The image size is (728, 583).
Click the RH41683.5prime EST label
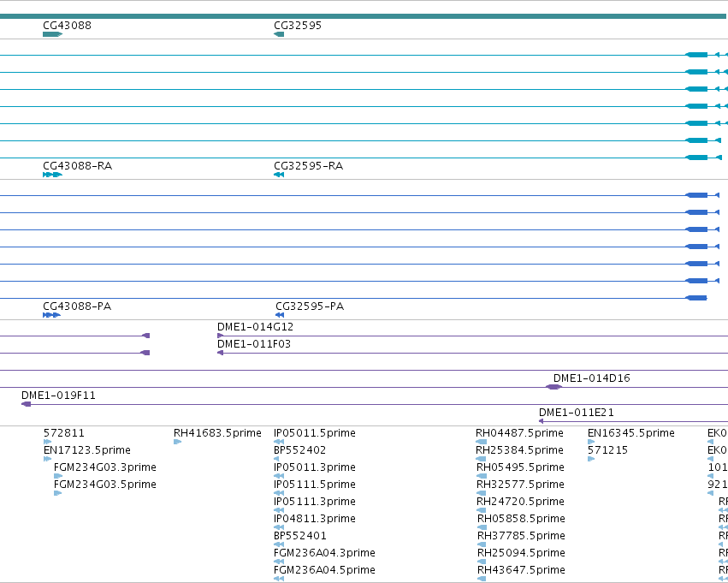(217, 433)
